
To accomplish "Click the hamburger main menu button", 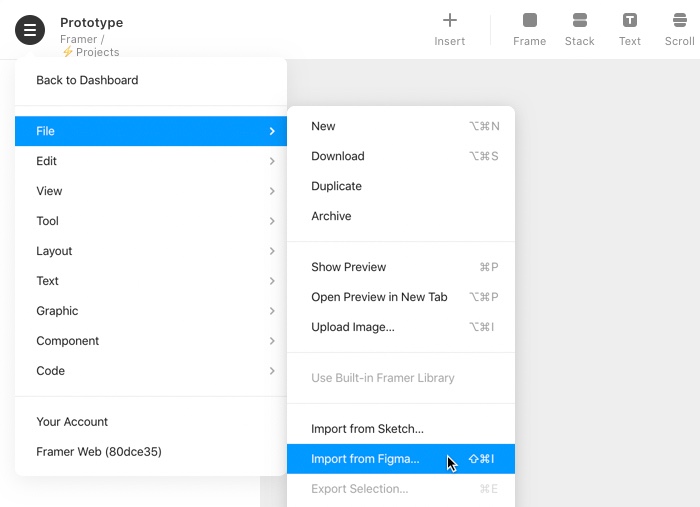I will click(30, 30).
